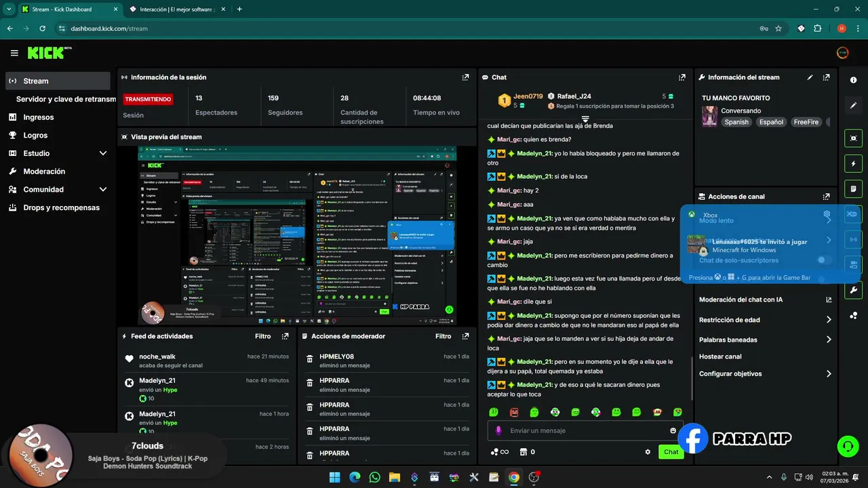Open Moderación del chat con IA
The height and width of the screenshot is (488, 868).
coord(765,300)
